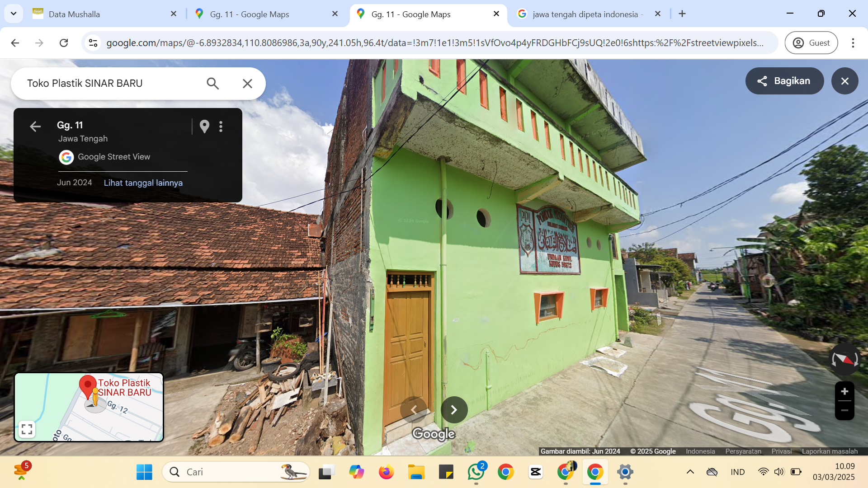The image size is (868, 488).
Task: Open WhatsApp from the taskbar
Action: pos(476,472)
